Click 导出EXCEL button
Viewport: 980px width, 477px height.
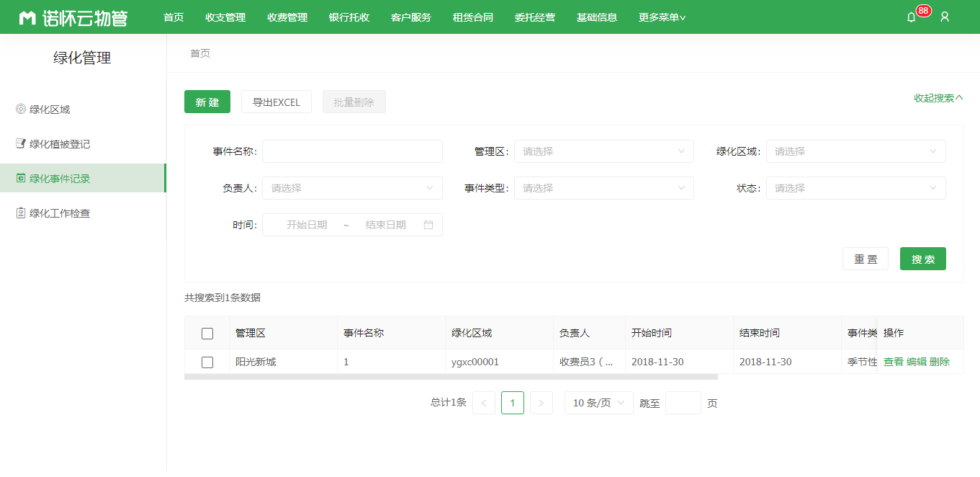[x=277, y=102]
